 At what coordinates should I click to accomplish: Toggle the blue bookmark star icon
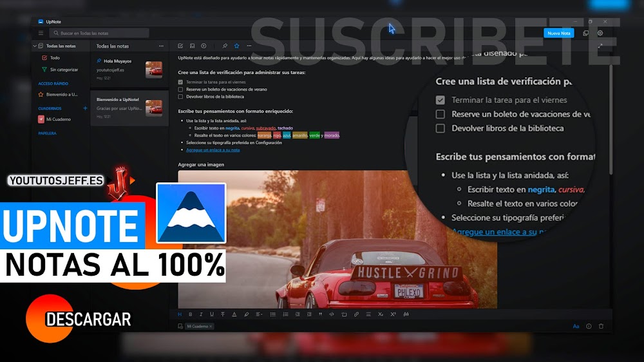click(x=236, y=46)
